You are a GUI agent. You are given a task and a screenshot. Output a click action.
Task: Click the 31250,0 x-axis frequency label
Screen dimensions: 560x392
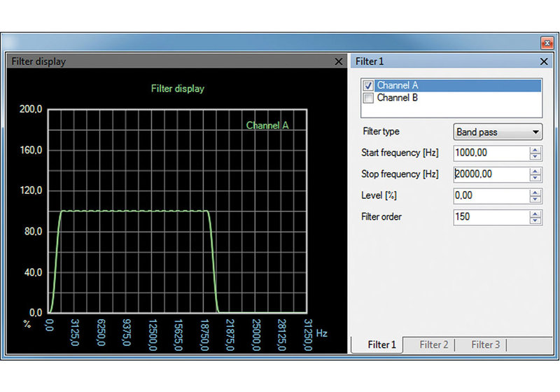click(308, 335)
